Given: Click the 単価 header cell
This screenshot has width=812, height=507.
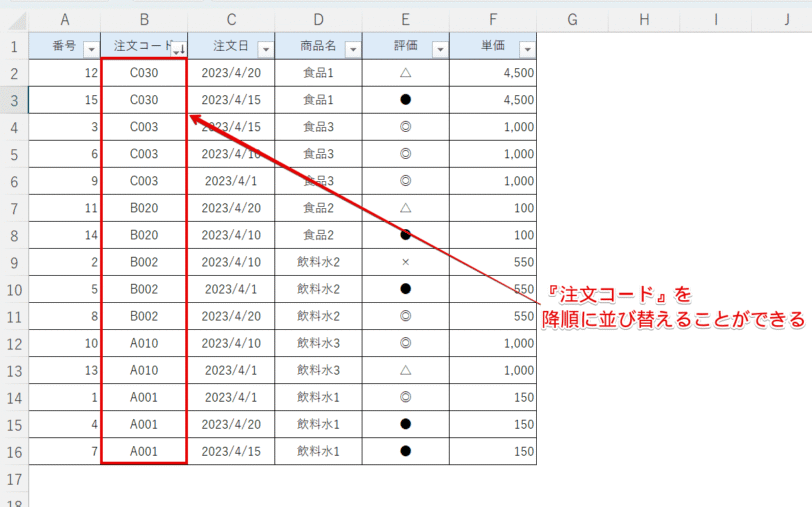Looking at the screenshot, I should click(493, 46).
